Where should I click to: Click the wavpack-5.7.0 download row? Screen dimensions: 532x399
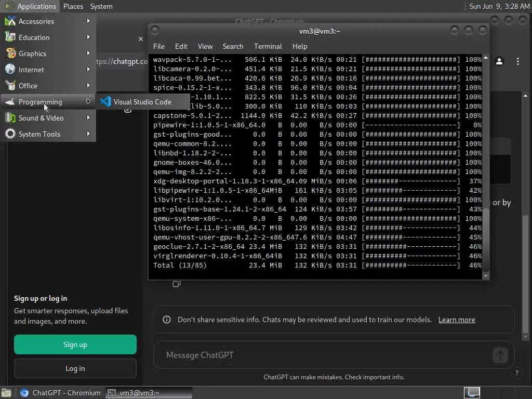coord(317,59)
